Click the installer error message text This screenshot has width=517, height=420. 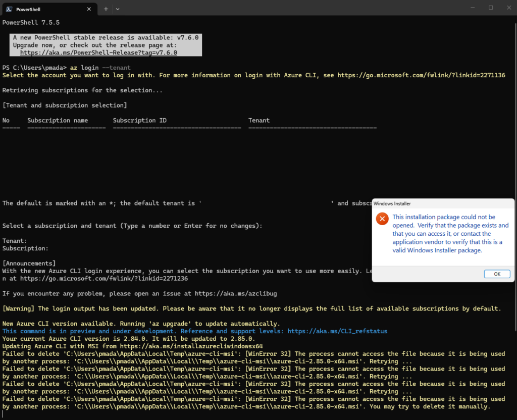443,234
